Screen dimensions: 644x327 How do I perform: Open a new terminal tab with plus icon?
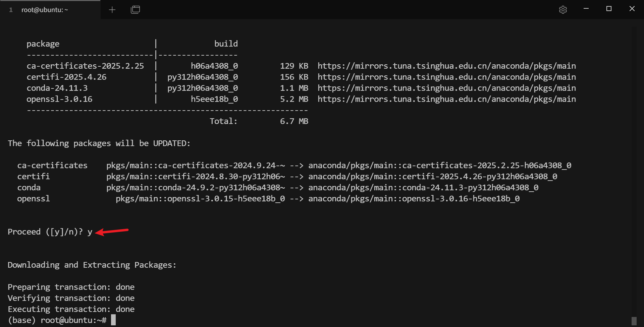click(x=112, y=10)
